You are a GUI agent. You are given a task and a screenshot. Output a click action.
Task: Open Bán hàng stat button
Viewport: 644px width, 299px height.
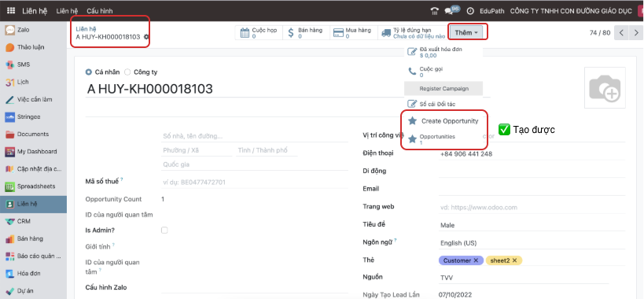click(307, 33)
